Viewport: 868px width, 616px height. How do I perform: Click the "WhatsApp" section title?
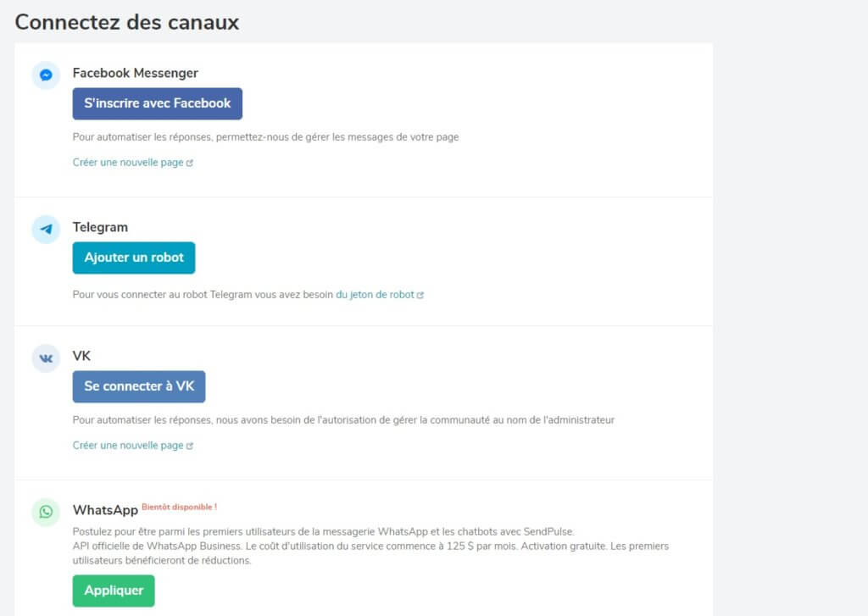(105, 510)
